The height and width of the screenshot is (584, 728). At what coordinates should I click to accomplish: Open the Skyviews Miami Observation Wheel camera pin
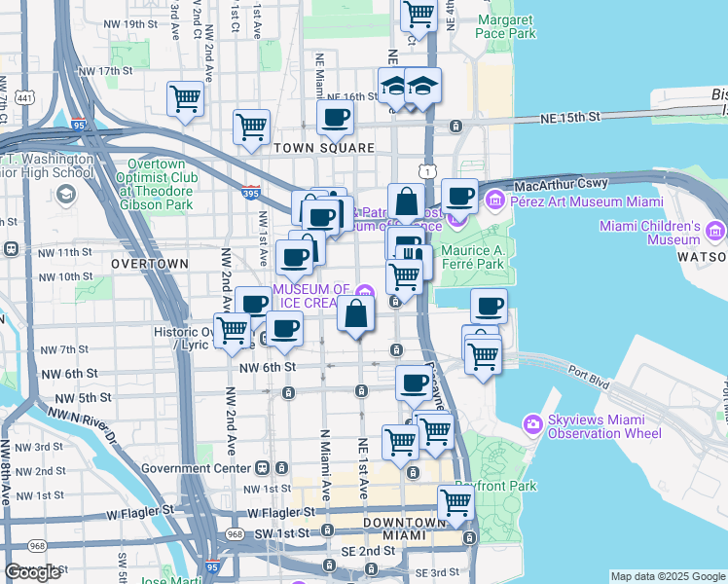click(533, 424)
